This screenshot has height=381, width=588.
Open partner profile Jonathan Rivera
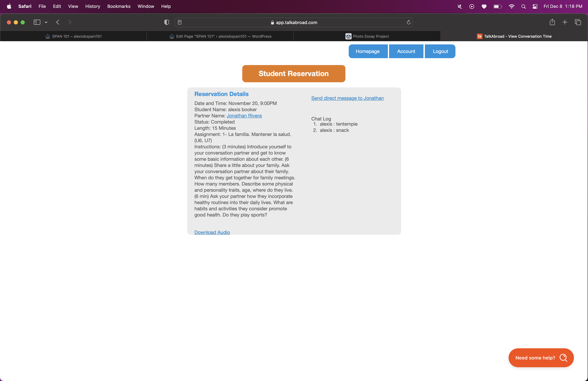click(244, 116)
